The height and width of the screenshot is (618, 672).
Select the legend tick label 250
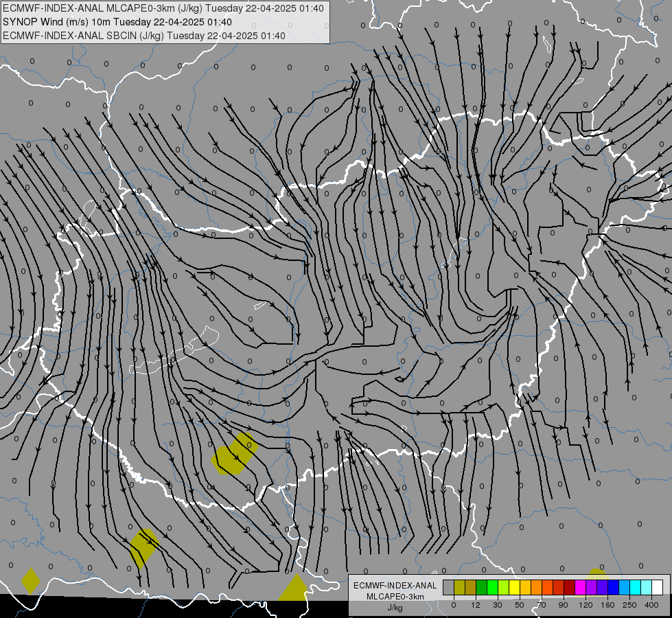point(629,605)
